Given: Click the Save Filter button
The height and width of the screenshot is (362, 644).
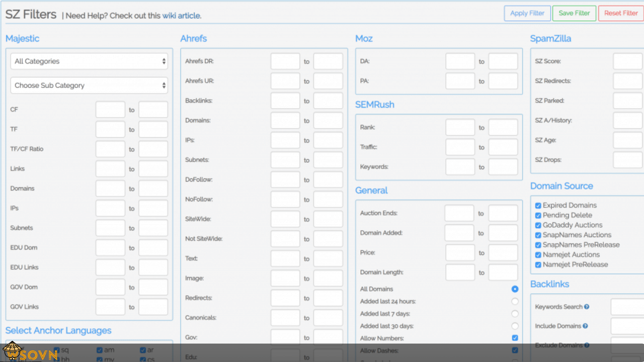Looking at the screenshot, I should pos(574,13).
